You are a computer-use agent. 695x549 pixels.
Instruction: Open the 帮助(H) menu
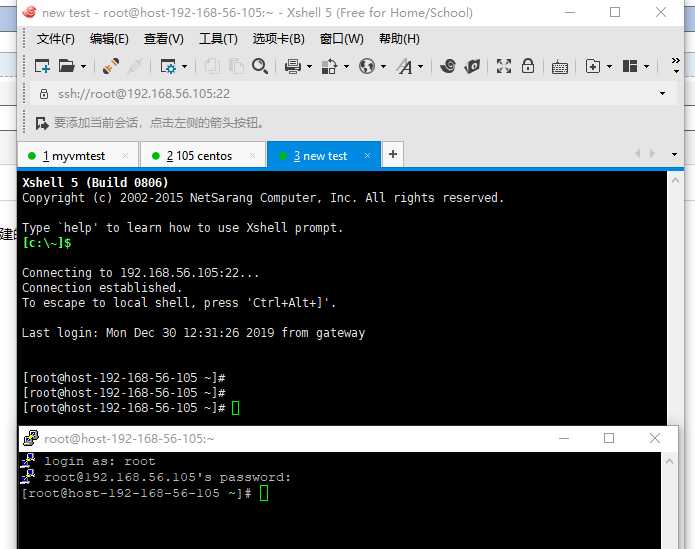point(399,39)
